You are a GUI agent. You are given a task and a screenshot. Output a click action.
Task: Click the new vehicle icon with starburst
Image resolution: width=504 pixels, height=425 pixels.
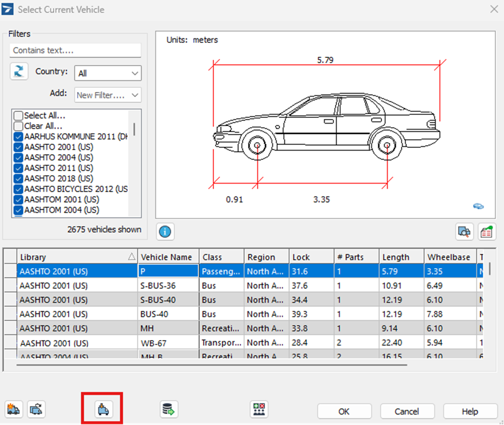pos(14,409)
